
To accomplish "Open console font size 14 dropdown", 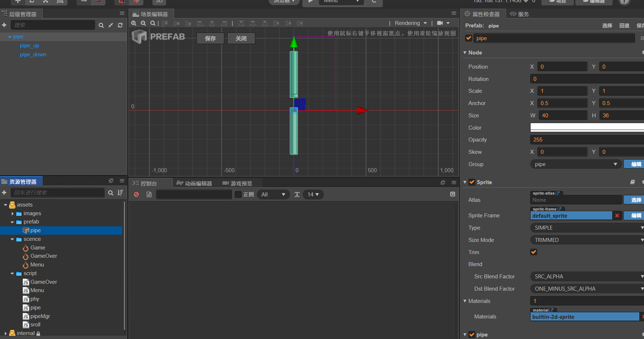I will [x=313, y=194].
